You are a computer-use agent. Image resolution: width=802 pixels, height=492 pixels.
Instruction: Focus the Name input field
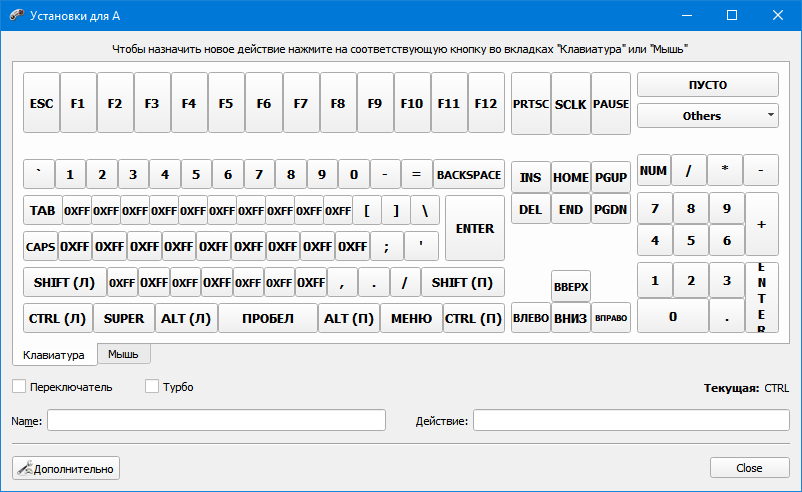click(x=216, y=421)
